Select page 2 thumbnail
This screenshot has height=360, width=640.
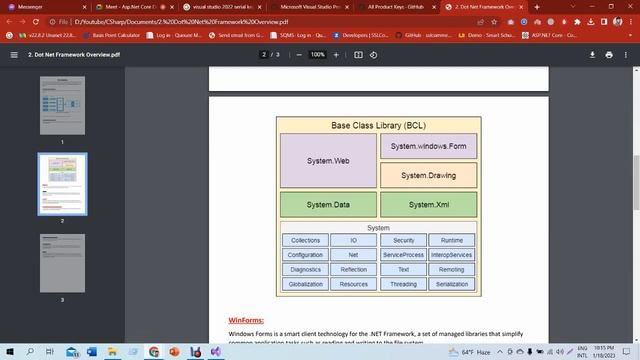62,184
